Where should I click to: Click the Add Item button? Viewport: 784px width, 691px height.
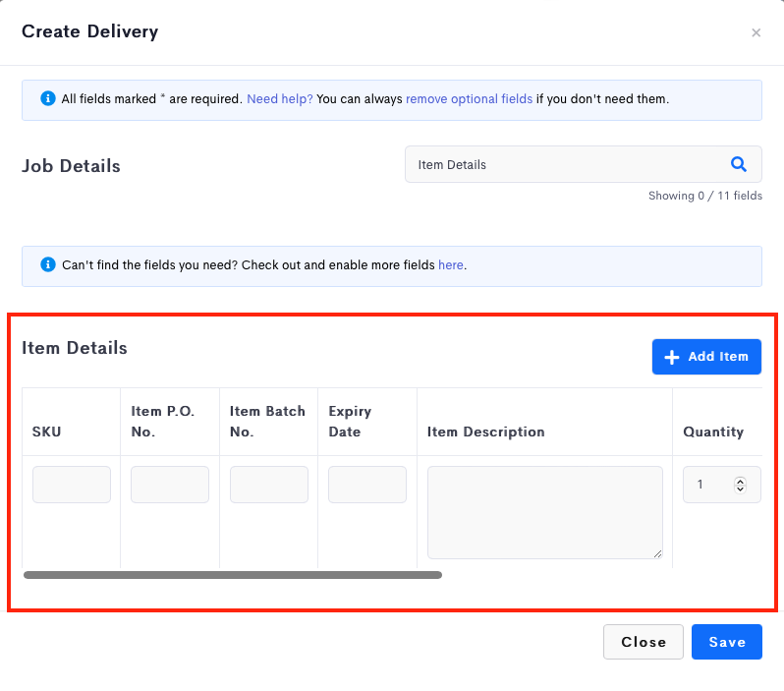click(706, 357)
